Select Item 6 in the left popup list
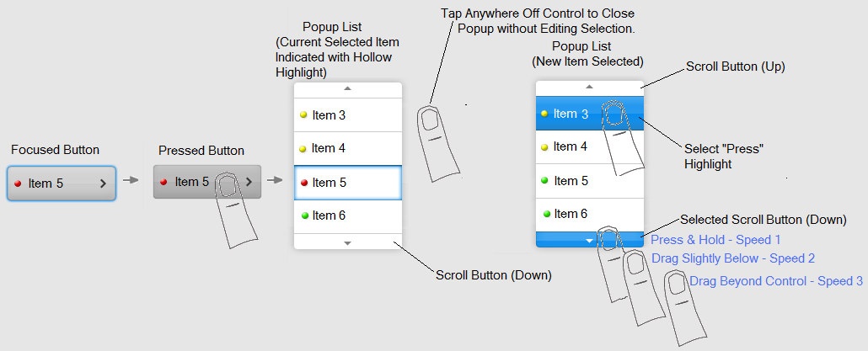Viewport: 868px width, 351px height. pos(347,215)
